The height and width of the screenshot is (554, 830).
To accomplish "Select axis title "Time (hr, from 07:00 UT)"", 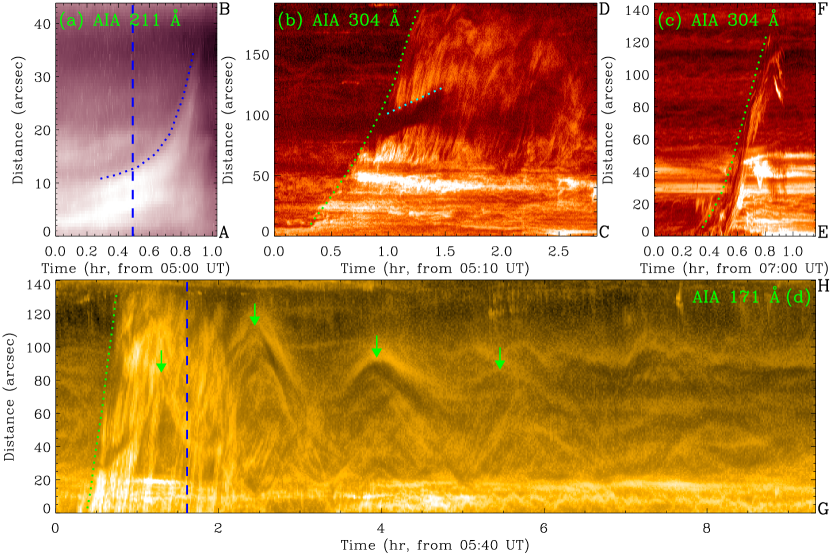I will click(x=735, y=268).
